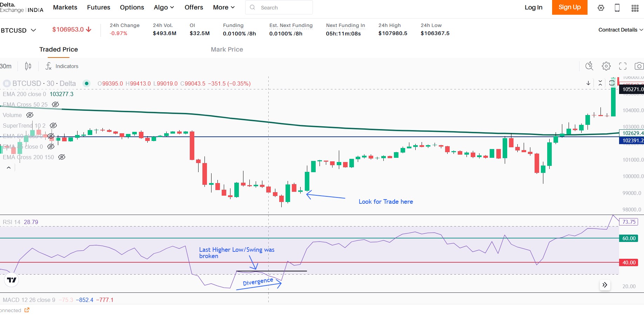
Task: Click the Log In link
Action: pyautogui.click(x=533, y=7)
